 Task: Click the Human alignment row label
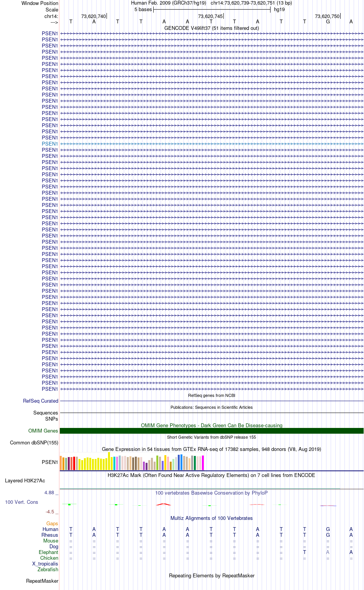[51, 529]
